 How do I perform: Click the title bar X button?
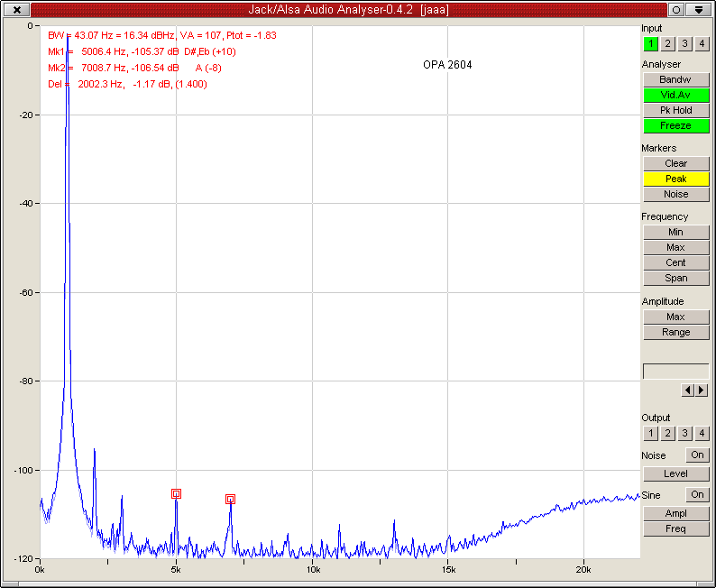(17, 10)
